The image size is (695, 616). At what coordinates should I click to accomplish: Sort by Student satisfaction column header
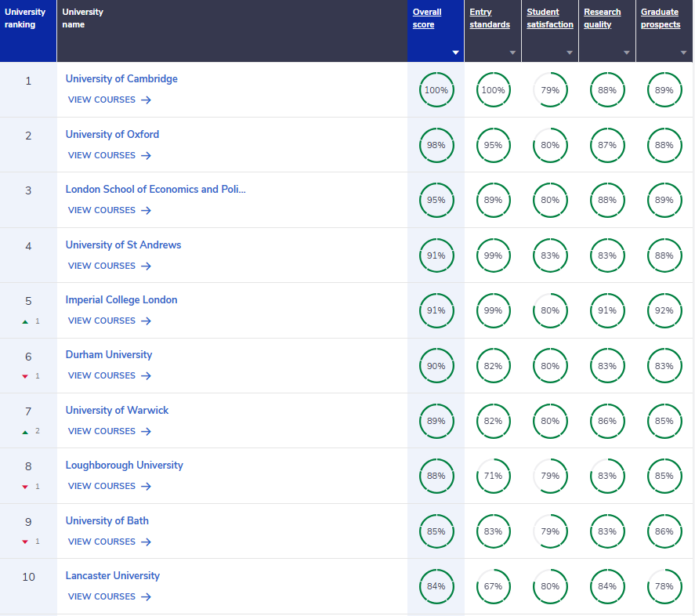click(x=549, y=18)
